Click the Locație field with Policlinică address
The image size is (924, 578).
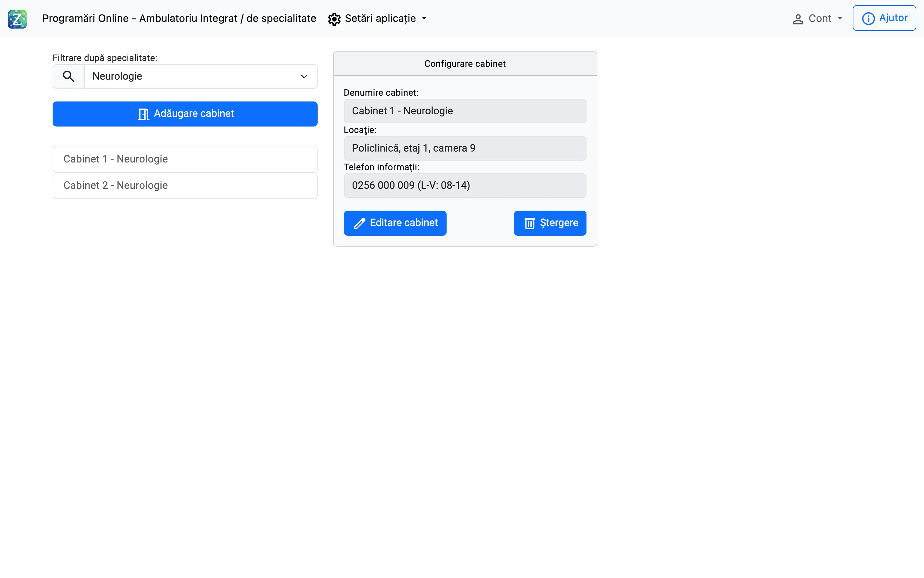(x=465, y=148)
